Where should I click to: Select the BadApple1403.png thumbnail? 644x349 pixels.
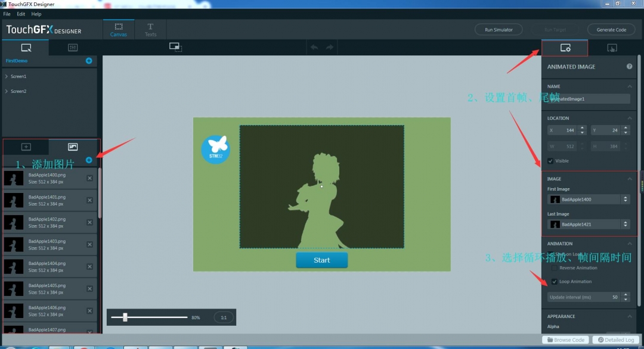14,245
